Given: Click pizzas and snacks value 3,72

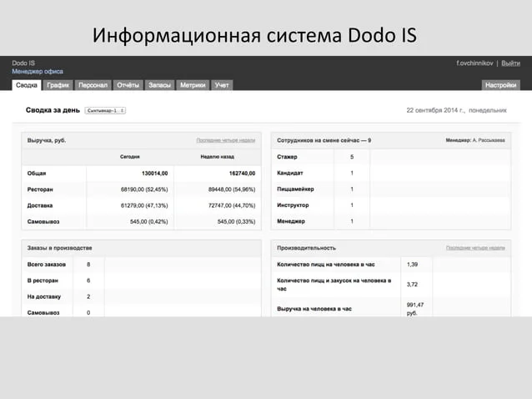Looking at the screenshot, I should (412, 284).
